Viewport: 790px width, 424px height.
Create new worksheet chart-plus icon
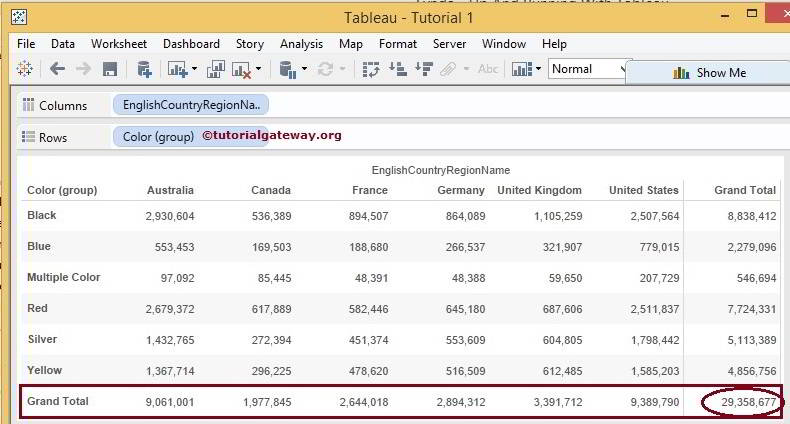coord(178,69)
